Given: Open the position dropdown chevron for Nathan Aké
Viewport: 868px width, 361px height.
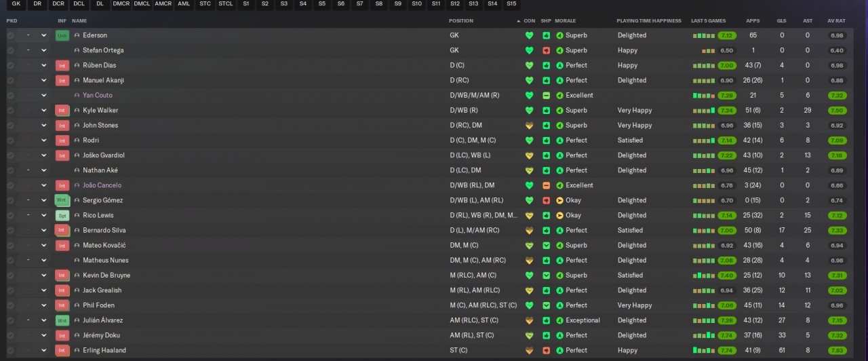Looking at the screenshot, I should [x=44, y=170].
